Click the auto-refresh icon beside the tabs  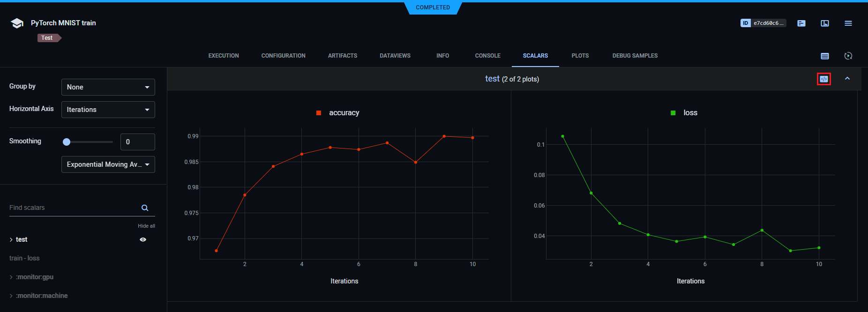(848, 56)
